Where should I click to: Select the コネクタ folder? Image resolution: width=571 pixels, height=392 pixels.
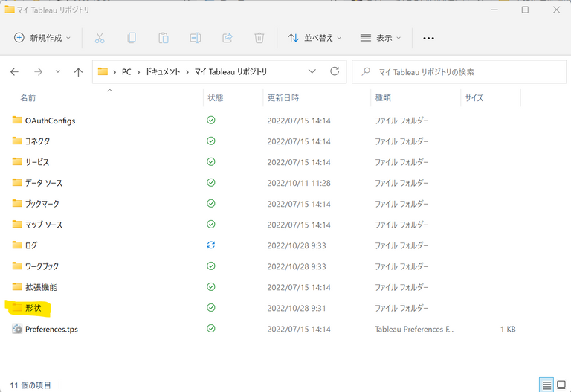coord(37,141)
